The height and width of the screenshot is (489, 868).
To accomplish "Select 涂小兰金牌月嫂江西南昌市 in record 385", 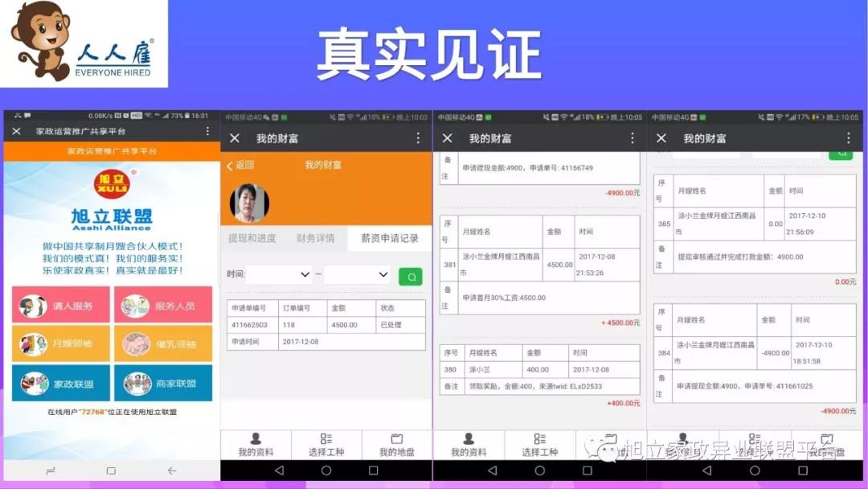I will 718,224.
